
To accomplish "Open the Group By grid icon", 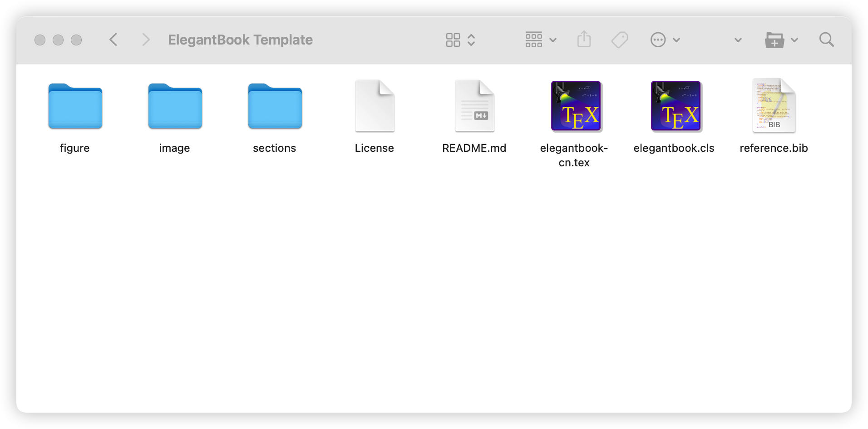I will click(x=534, y=40).
